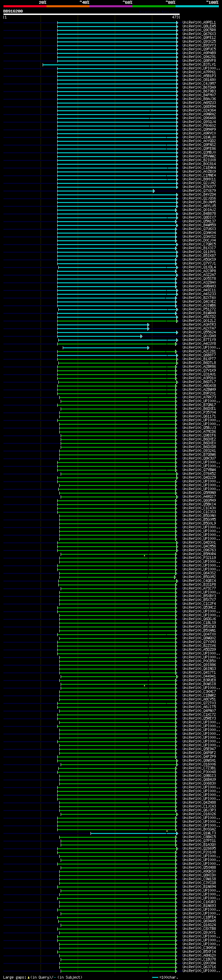Image resolution: width=222 pixels, height=980 pixels.
Task: Click the =100char. scale legend
Action: tap(165, 977)
